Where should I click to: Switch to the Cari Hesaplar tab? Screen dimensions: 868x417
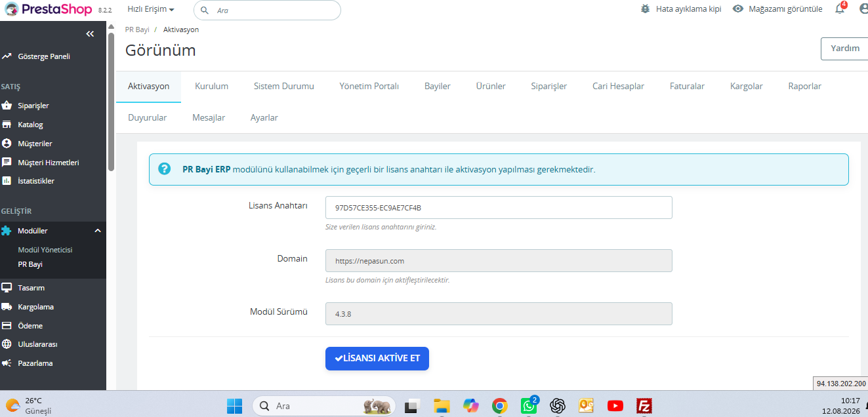point(618,87)
